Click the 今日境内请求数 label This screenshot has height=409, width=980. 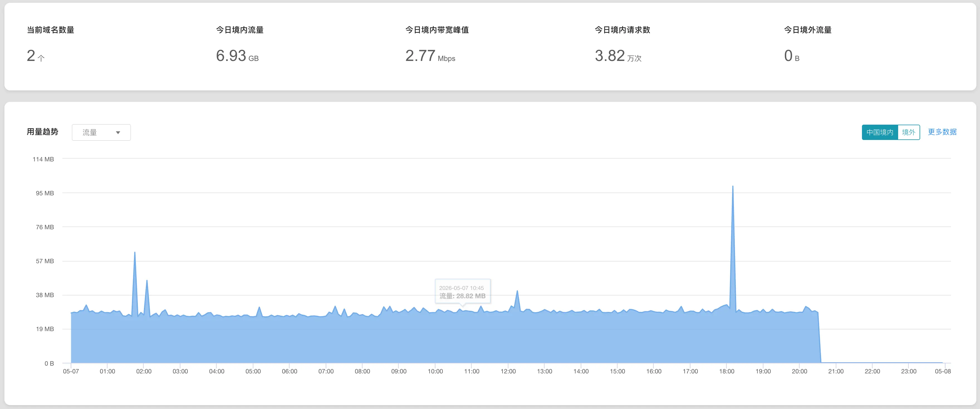pos(623,30)
